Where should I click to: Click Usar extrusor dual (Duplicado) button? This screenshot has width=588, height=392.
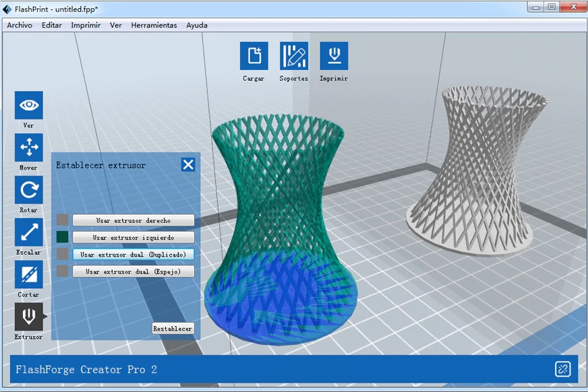134,254
